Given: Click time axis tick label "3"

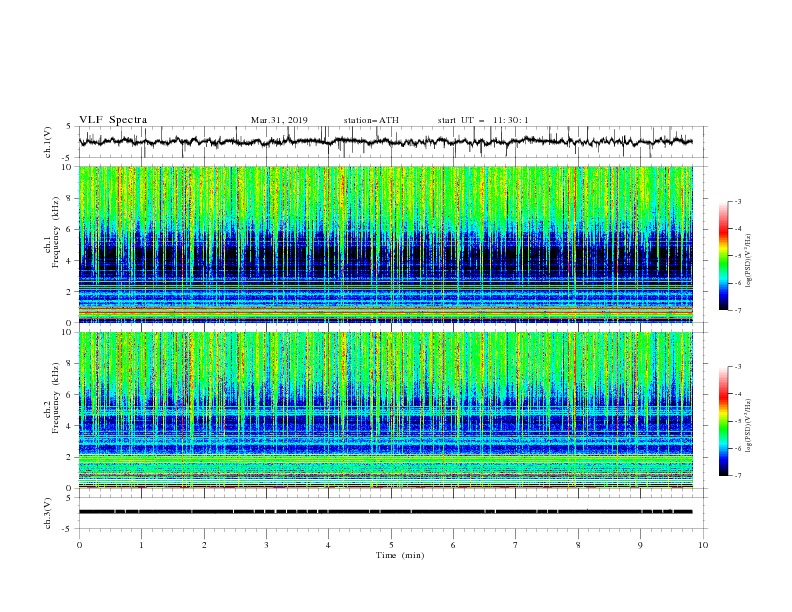Looking at the screenshot, I should tap(266, 545).
